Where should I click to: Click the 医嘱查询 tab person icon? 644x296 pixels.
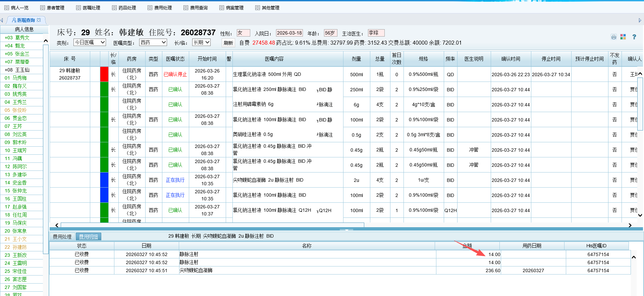click(x=14, y=20)
